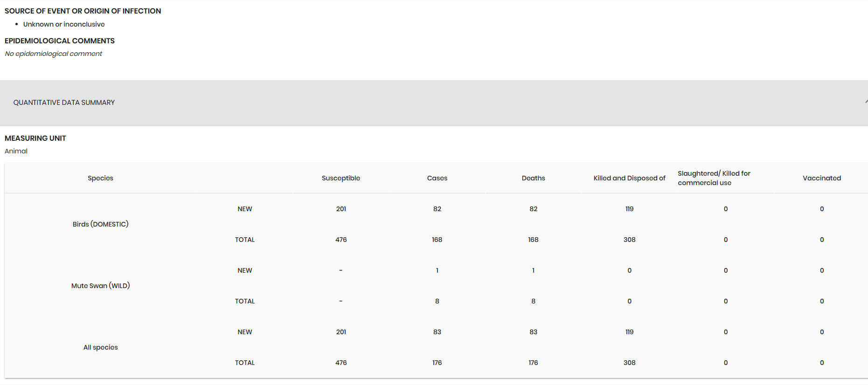Select the Mute Swan (WILD) row label
The width and height of the screenshot is (868, 385).
tap(100, 286)
